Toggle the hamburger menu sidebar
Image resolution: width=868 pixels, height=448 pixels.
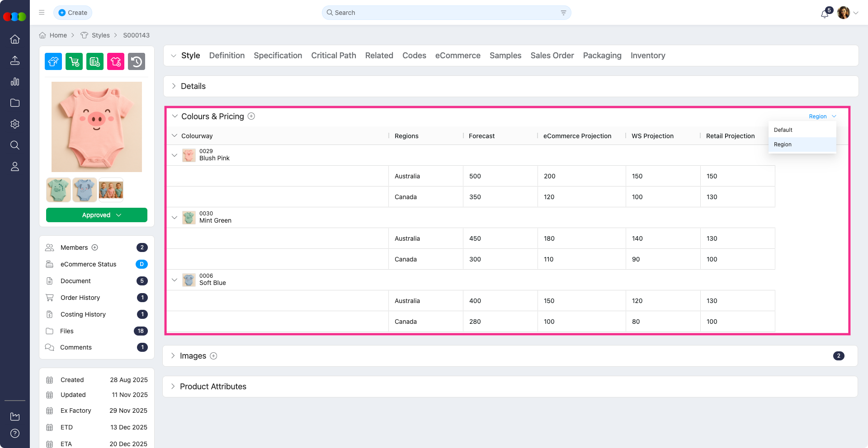(42, 13)
